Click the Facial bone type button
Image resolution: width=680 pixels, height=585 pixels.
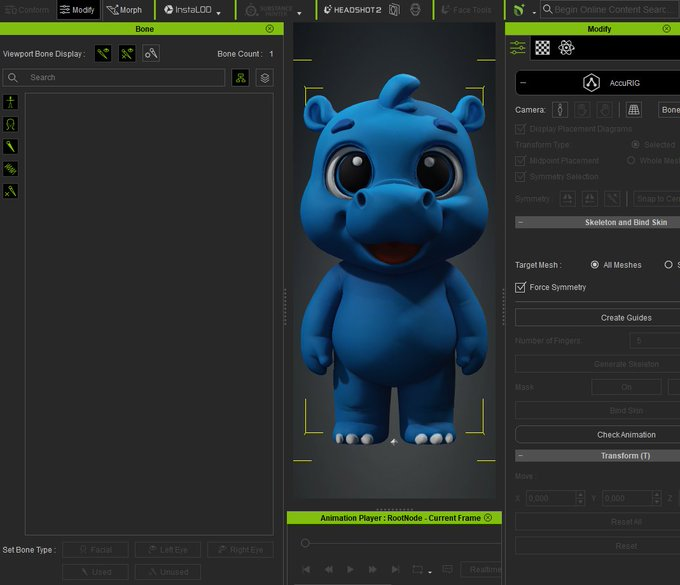point(96,550)
